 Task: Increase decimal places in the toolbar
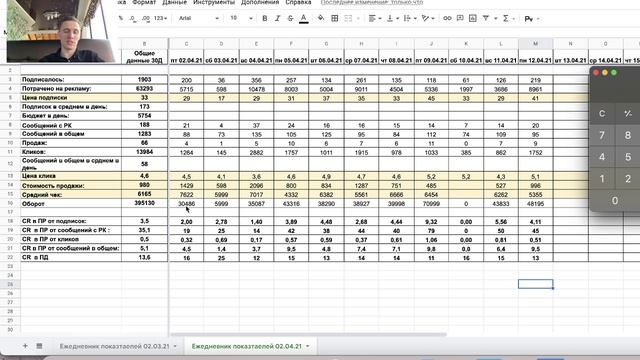[x=146, y=18]
